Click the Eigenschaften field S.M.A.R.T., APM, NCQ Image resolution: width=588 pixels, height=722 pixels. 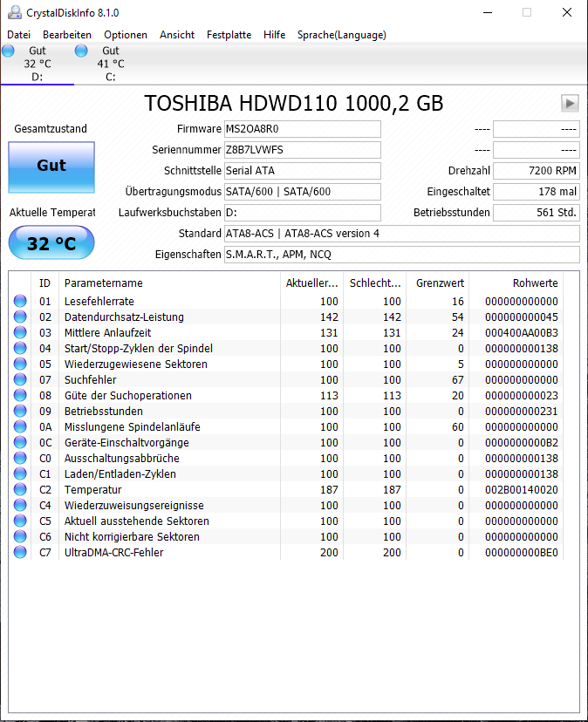pyautogui.click(x=402, y=254)
